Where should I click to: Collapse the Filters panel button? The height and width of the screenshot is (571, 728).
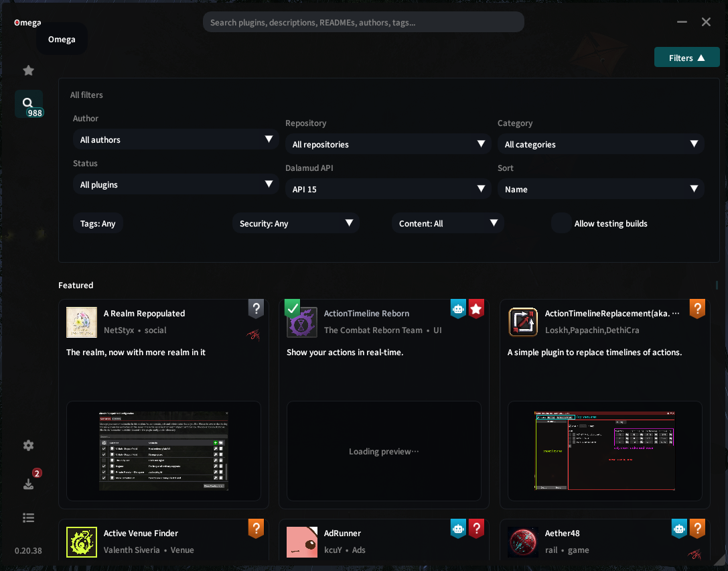(x=686, y=58)
